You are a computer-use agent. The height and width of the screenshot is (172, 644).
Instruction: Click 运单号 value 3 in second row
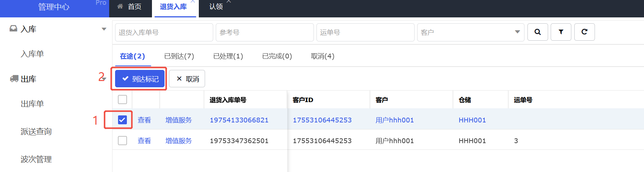click(516, 141)
